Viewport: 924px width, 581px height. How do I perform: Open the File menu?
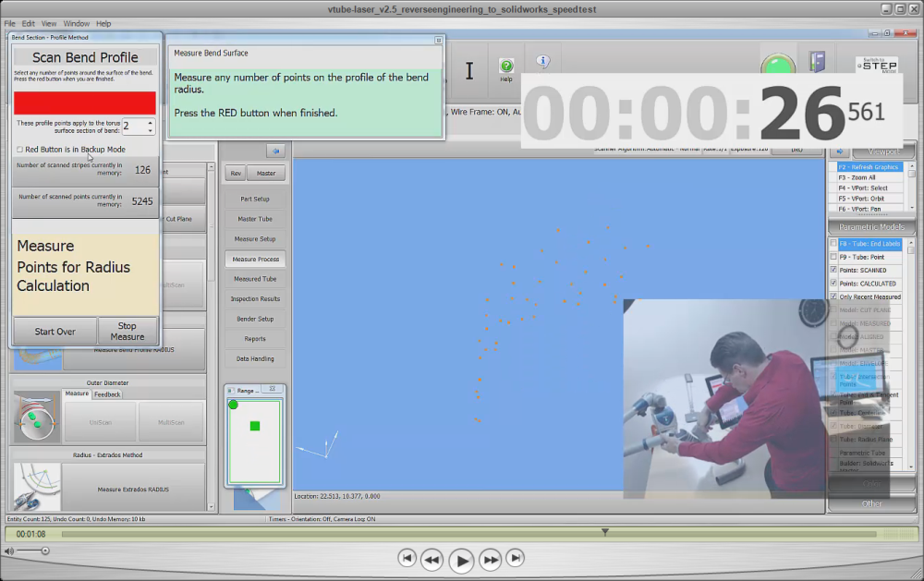(9, 24)
